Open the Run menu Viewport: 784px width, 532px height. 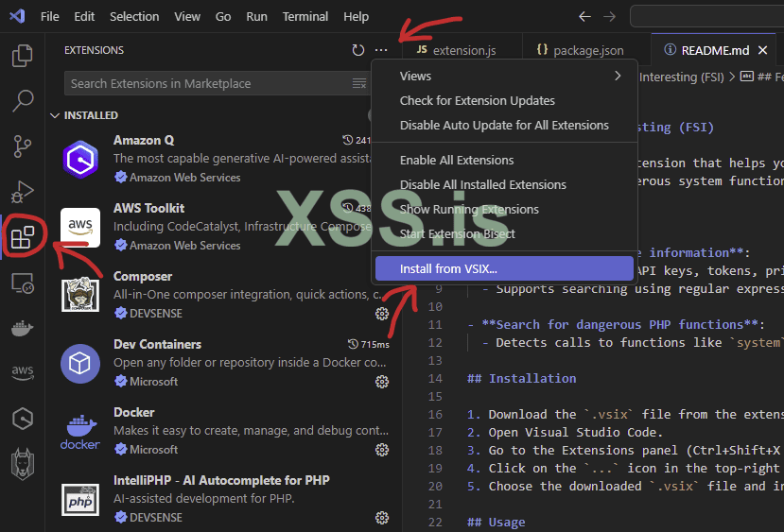tap(256, 16)
